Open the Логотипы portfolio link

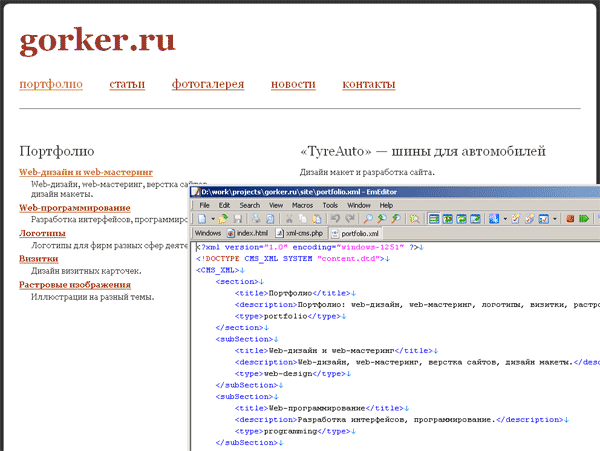pos(42,233)
